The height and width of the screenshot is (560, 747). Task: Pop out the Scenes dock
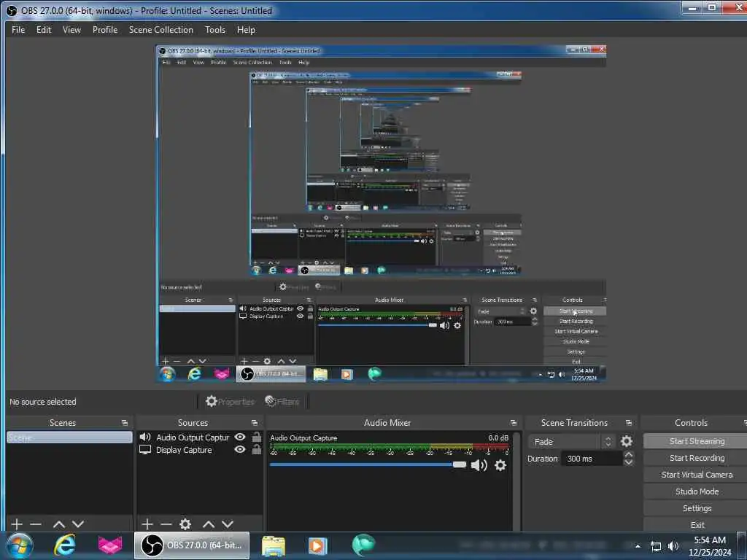coord(125,422)
